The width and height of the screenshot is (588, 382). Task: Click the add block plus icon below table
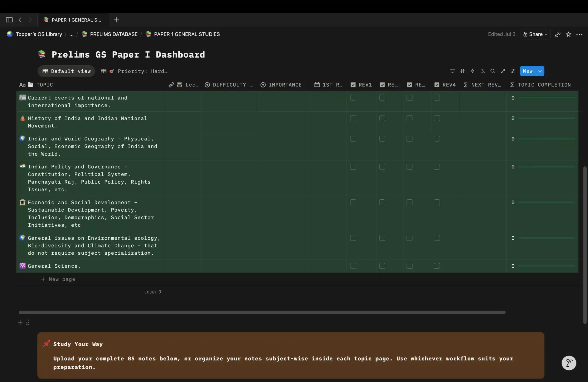20,322
